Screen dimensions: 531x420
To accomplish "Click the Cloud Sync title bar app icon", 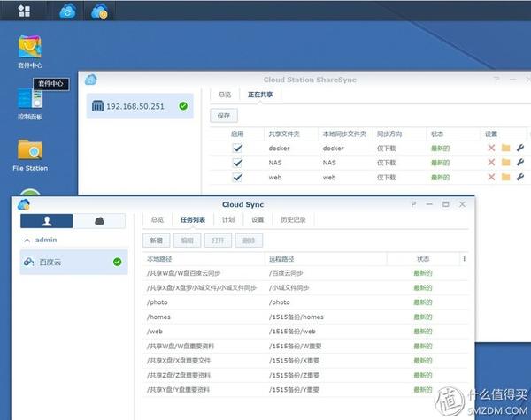I will point(24,204).
